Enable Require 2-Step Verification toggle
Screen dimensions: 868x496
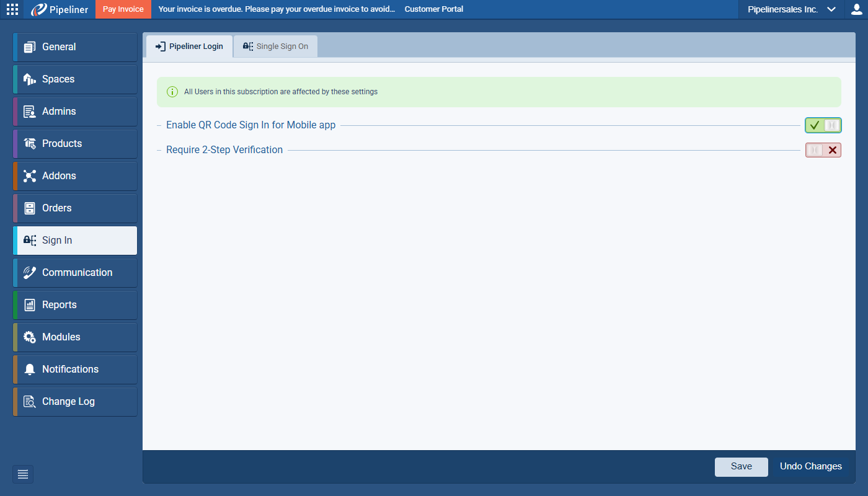(823, 150)
